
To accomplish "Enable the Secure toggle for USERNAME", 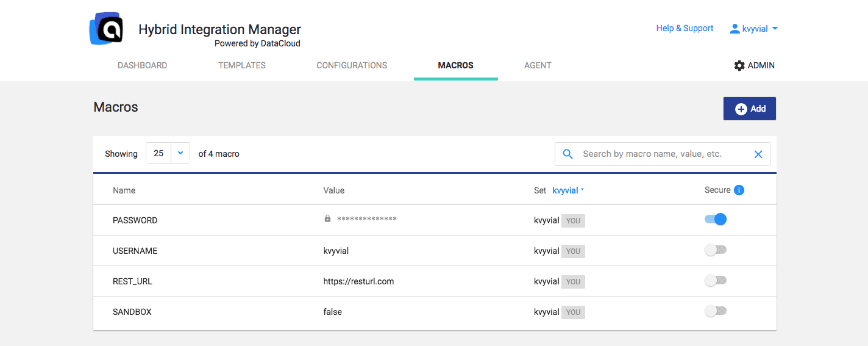I will pyautogui.click(x=716, y=250).
